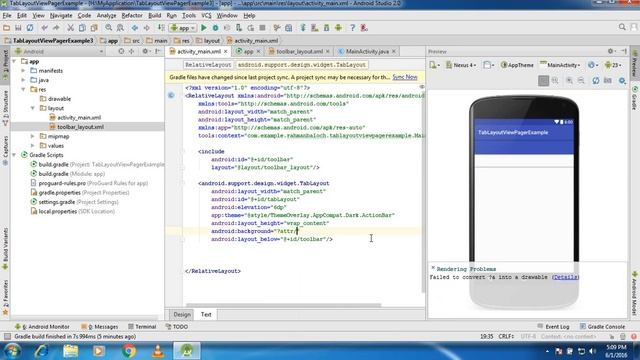640x360 pixels.
Task: Open the Android project view dropdown
Action: tap(60, 51)
